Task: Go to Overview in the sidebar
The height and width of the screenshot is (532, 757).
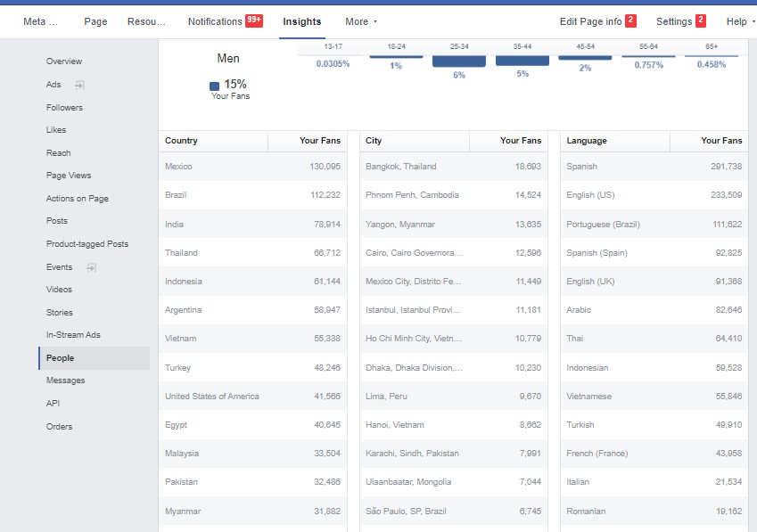Action: [x=63, y=61]
